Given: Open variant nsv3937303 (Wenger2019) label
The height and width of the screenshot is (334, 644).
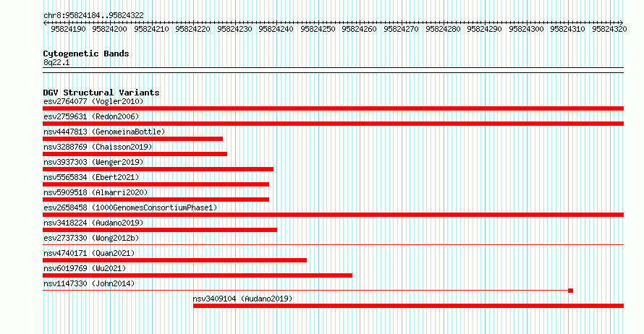Looking at the screenshot, I should (93, 162).
